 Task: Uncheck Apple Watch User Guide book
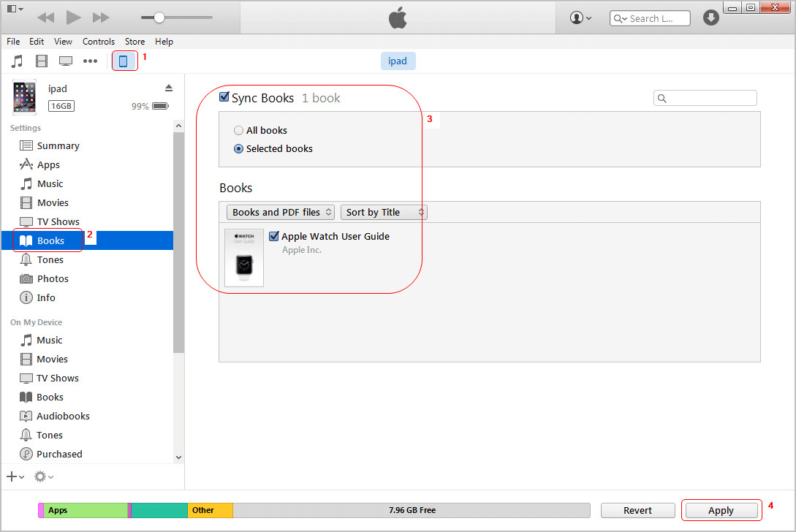(274, 236)
